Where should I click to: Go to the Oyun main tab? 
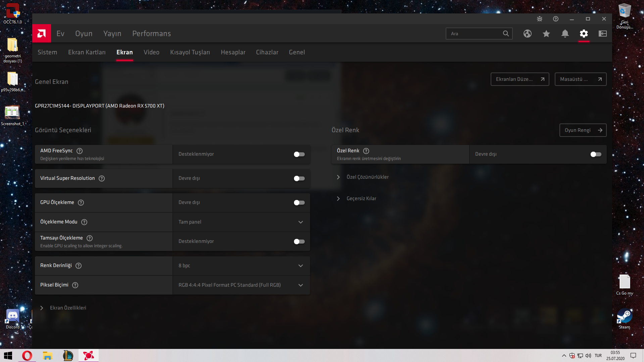pos(84,34)
